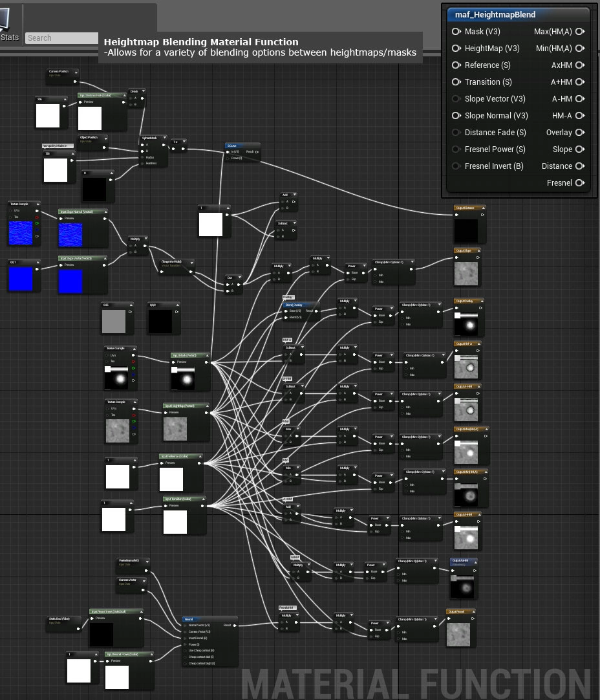Click the Fresnel output pin in maf_HeightmapBlend
The height and width of the screenshot is (700, 600).
[x=580, y=183]
